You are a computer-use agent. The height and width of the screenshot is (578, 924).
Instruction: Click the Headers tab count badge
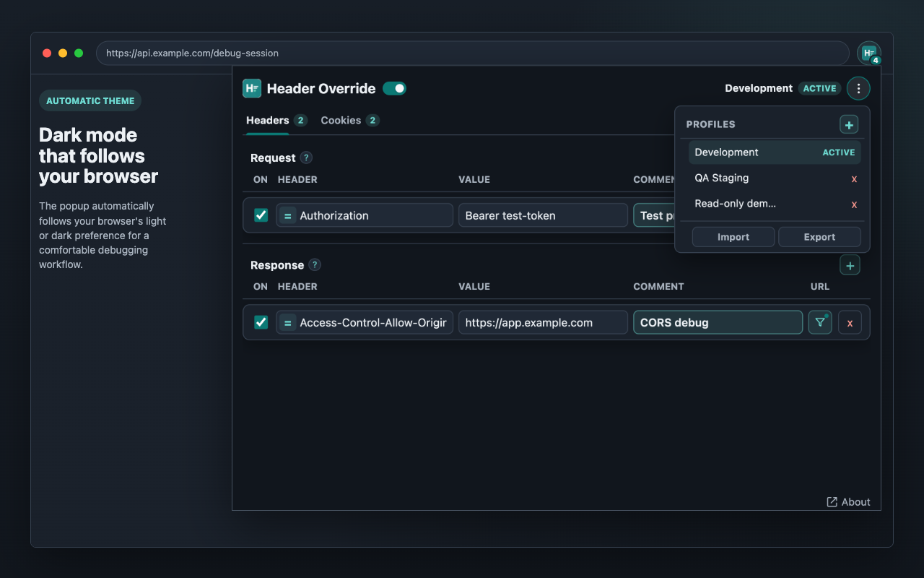(x=300, y=121)
